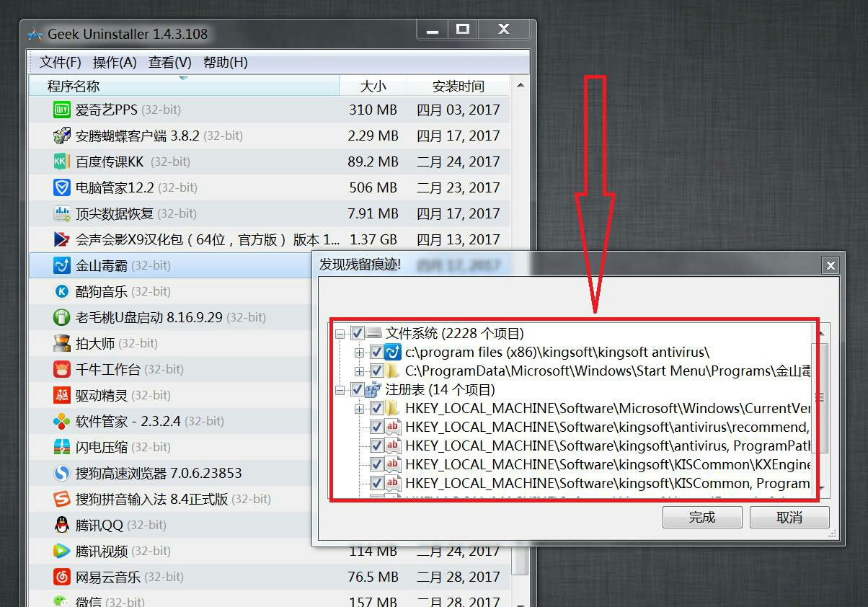
Task: Collapse the 文件系统 tree node
Action: click(x=340, y=333)
